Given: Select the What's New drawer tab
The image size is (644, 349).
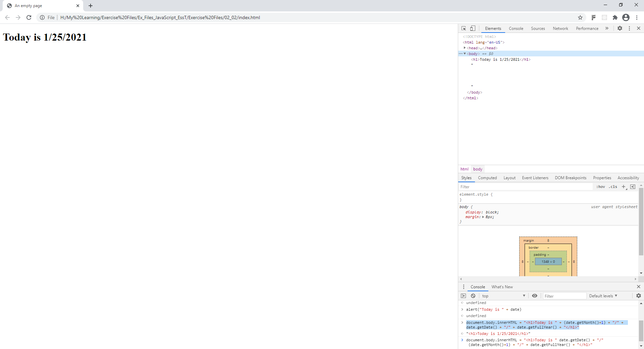Looking at the screenshot, I should coord(502,287).
